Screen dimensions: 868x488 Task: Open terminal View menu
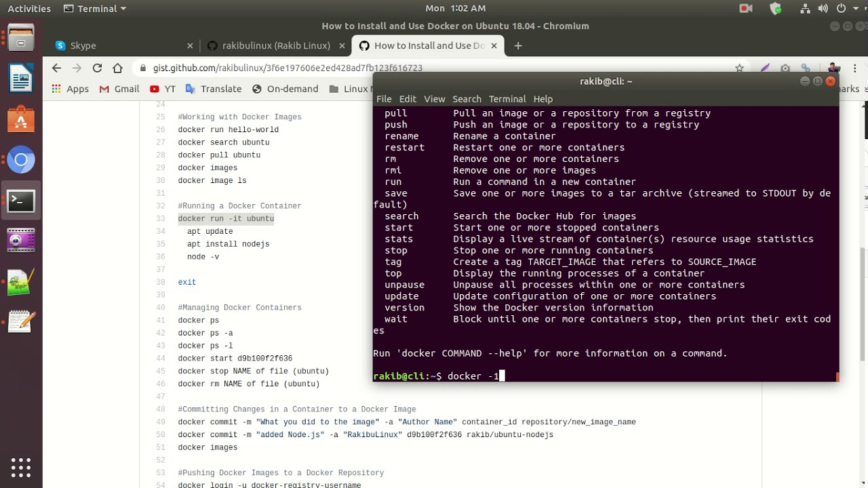(435, 99)
